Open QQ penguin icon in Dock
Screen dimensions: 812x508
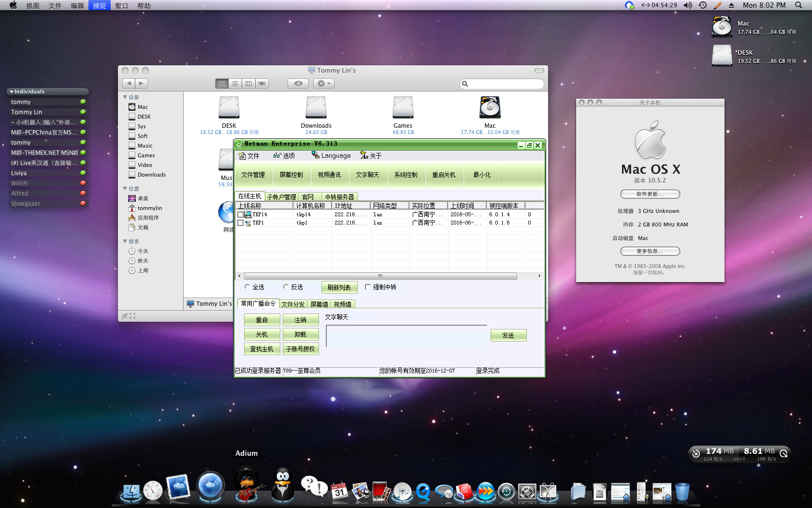tap(283, 484)
